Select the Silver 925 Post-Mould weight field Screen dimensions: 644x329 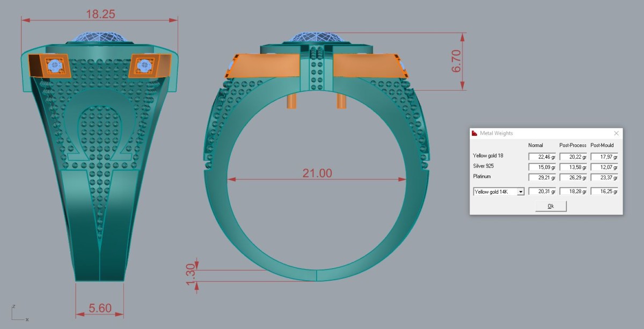[x=604, y=167]
